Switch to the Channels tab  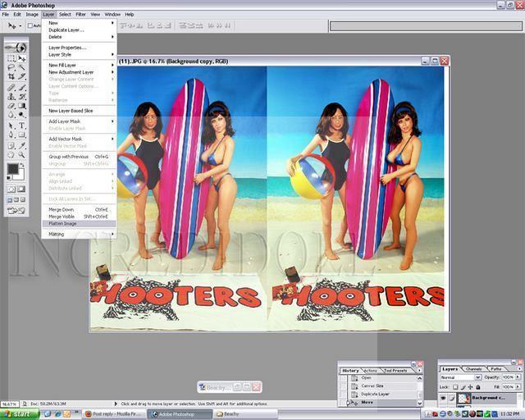click(473, 369)
